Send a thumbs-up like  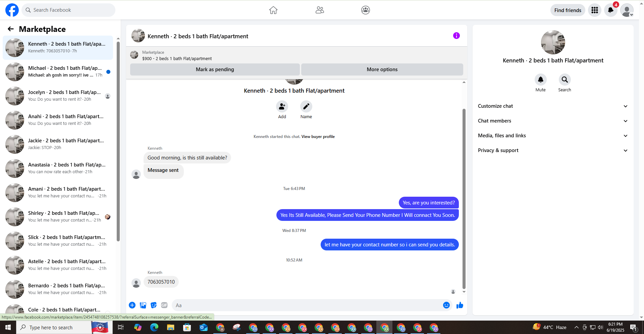pyautogui.click(x=460, y=305)
